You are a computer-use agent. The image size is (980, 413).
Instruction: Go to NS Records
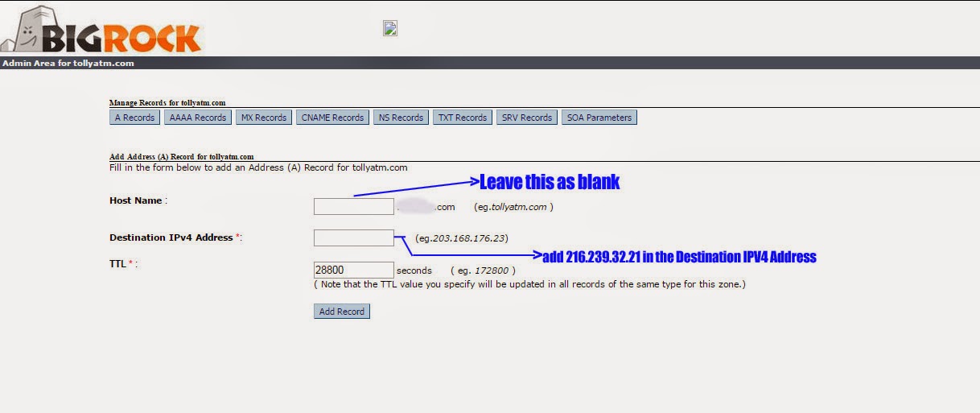click(401, 118)
